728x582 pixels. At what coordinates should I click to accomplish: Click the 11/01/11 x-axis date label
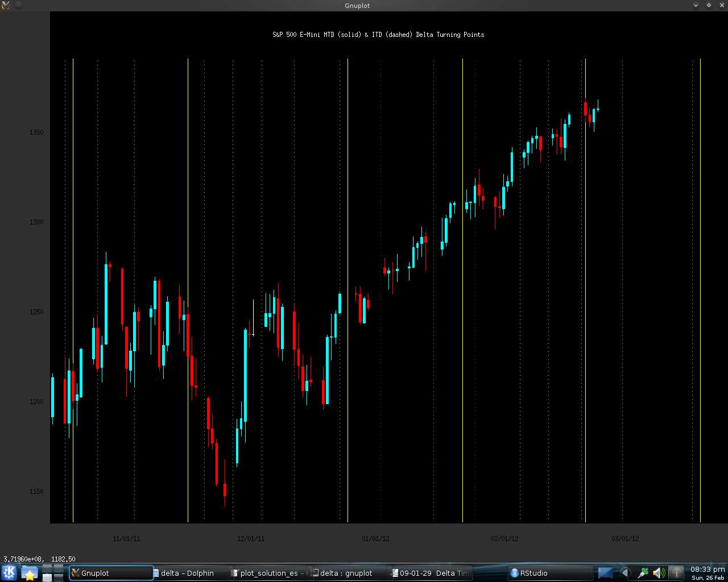tap(126, 539)
